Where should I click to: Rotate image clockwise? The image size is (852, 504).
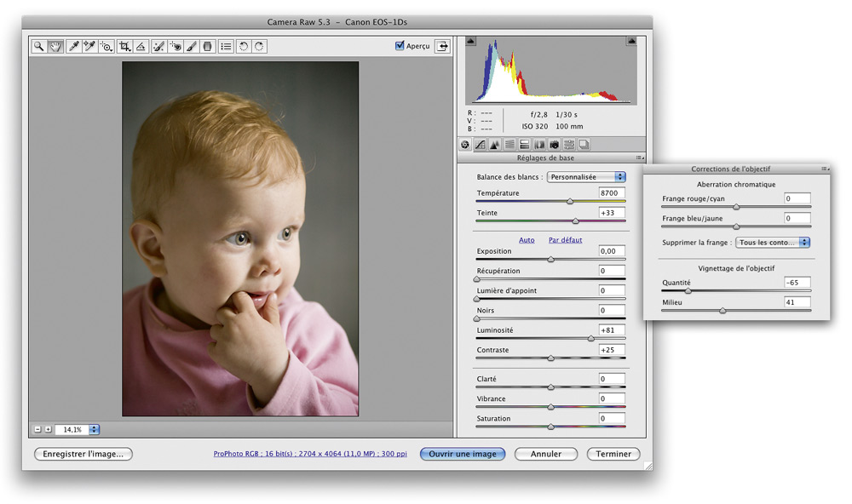point(259,47)
